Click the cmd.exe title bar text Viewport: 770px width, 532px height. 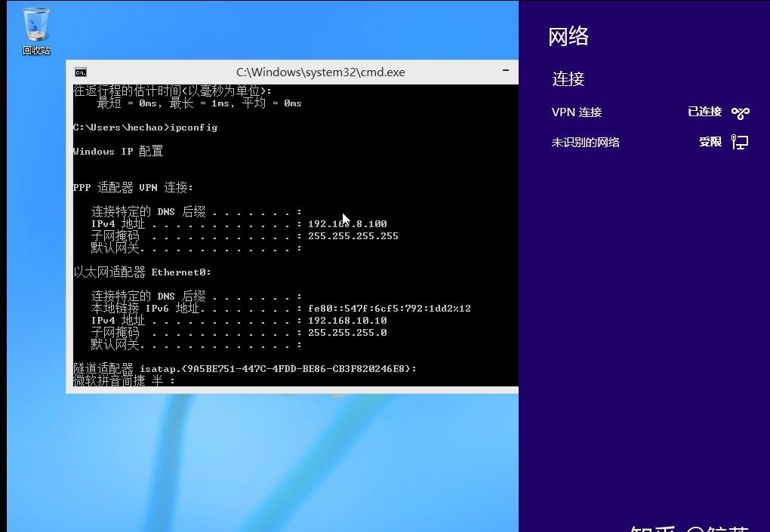pos(320,72)
